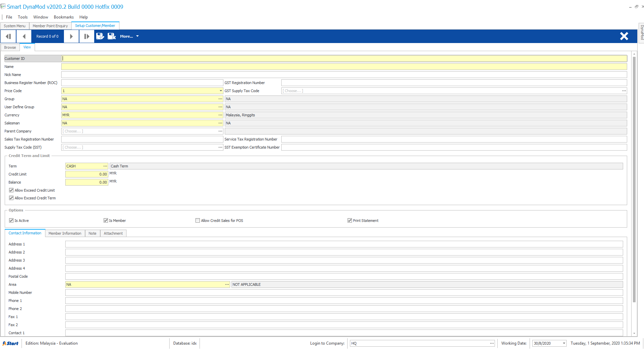Image resolution: width=644 pixels, height=349 pixels.
Task: Toggle the Is Member checkbox
Action: [106, 221]
